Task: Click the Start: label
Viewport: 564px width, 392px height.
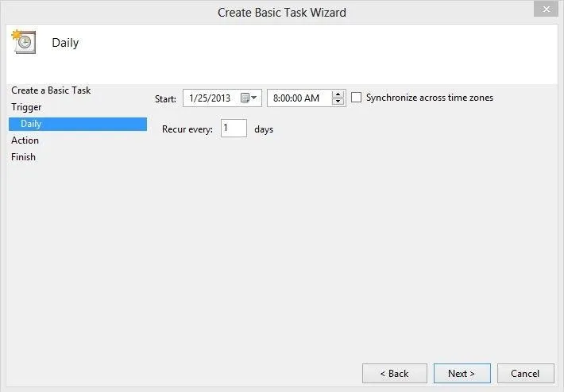Action: [x=165, y=99]
